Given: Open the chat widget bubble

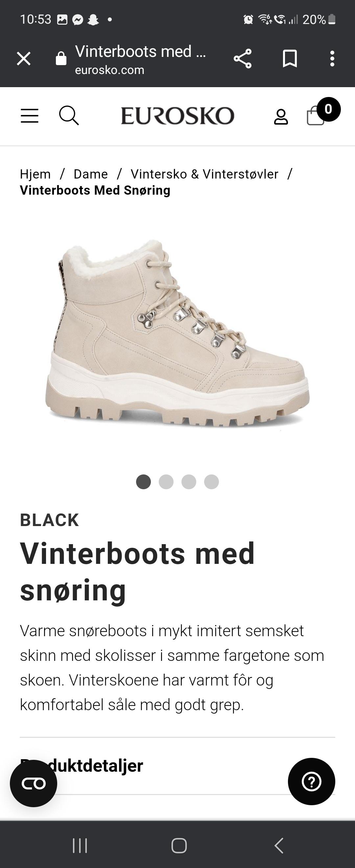Looking at the screenshot, I should click(x=33, y=784).
